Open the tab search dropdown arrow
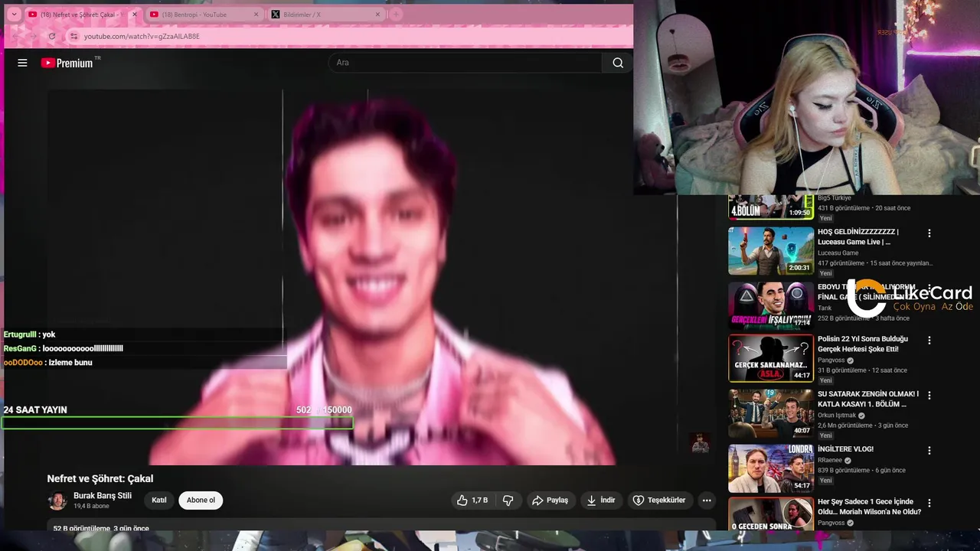 pos(14,15)
